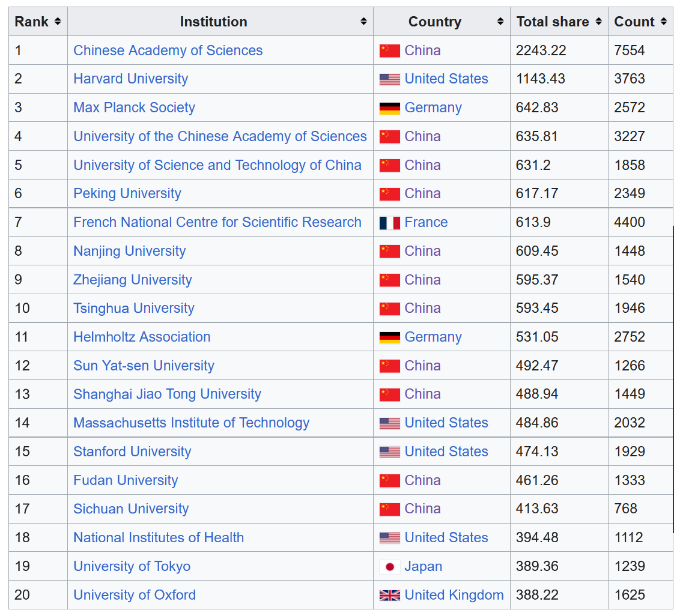This screenshot has height=616, width=680.
Task: Click China flag in USTC row
Action: pos(389,166)
